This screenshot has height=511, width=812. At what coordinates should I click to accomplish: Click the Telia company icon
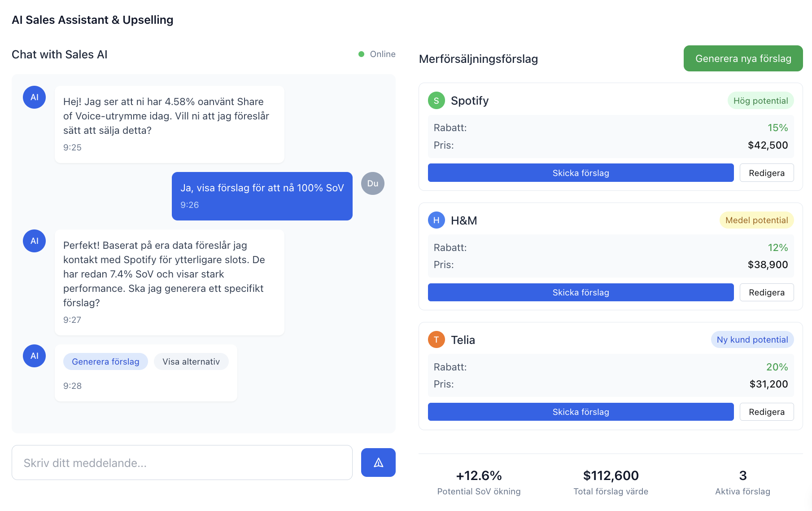coord(436,340)
